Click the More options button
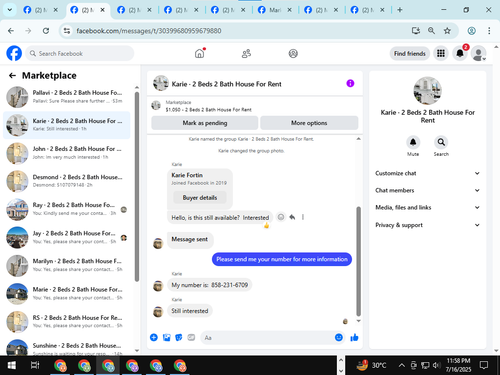Screen dimensions: 500x375 coord(309,123)
